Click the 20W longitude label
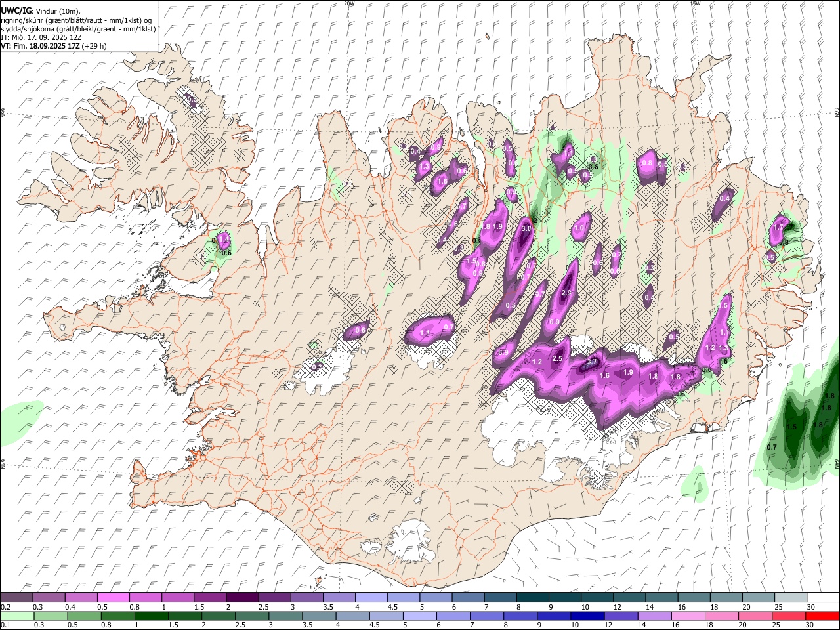840x630 pixels. [x=349, y=3]
